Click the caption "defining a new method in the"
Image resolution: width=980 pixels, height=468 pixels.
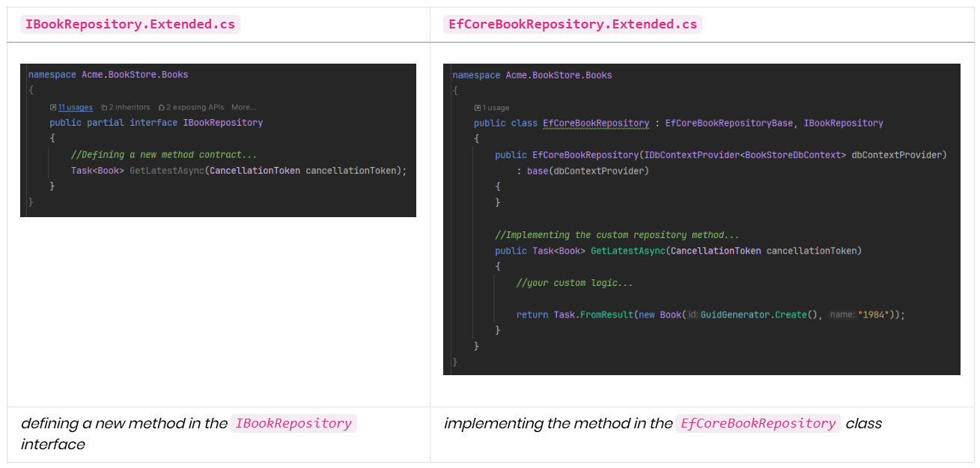point(124,423)
